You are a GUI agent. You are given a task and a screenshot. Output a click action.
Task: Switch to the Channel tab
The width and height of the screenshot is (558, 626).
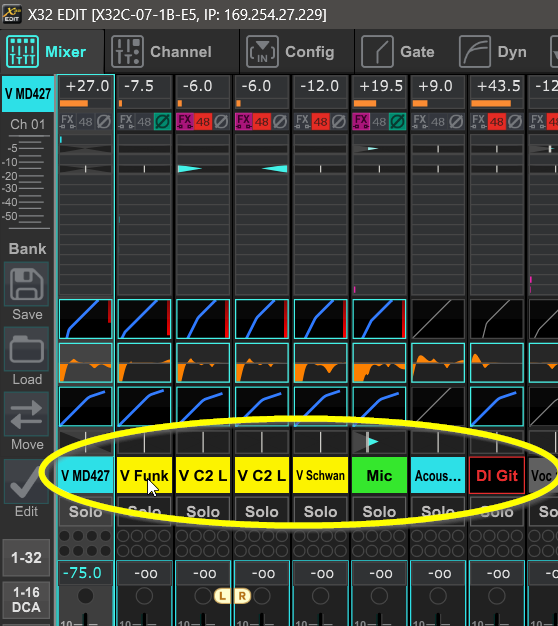[x=172, y=52]
